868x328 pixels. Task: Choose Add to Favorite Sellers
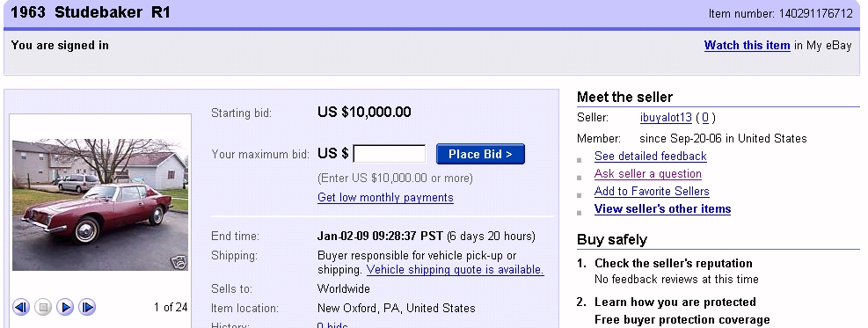coord(652,192)
